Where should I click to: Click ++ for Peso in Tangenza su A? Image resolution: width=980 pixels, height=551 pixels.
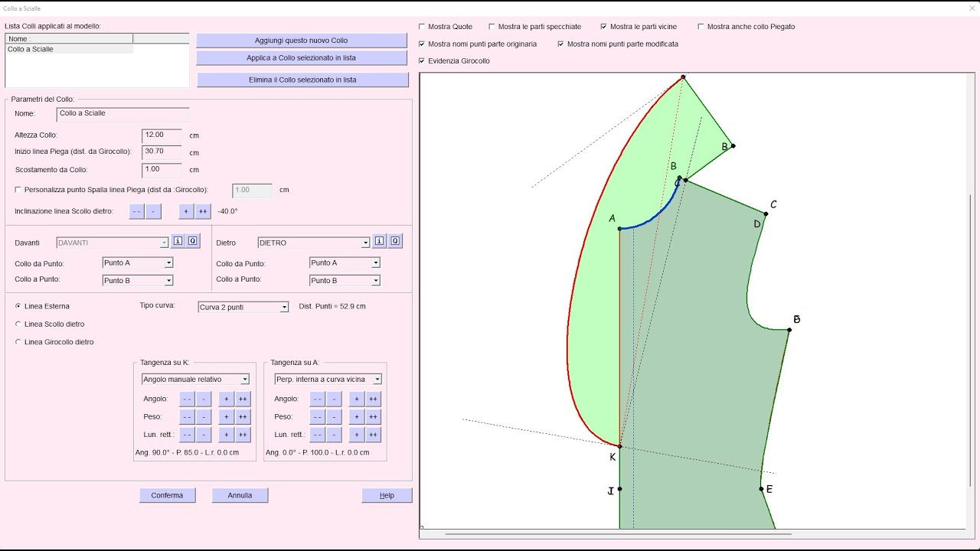tap(373, 417)
